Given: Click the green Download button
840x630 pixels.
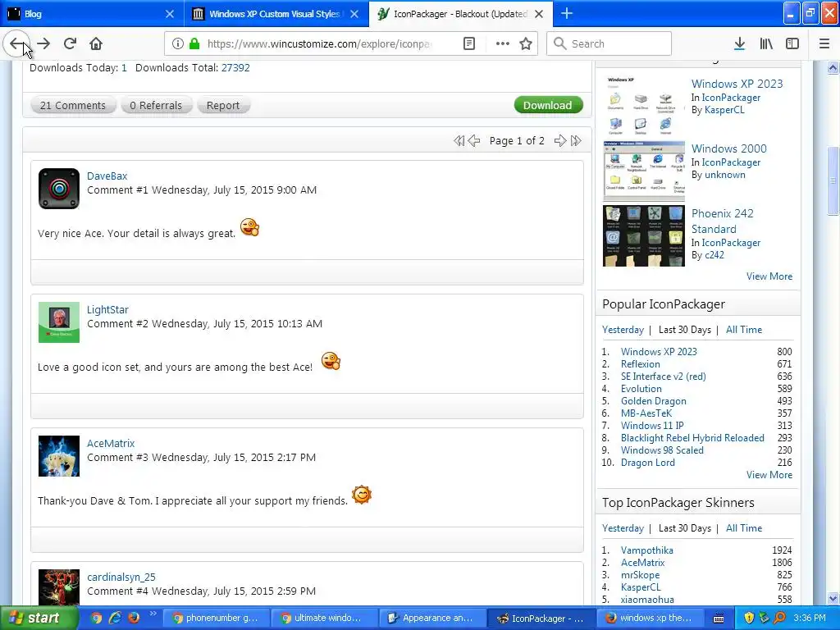Looking at the screenshot, I should click(548, 105).
